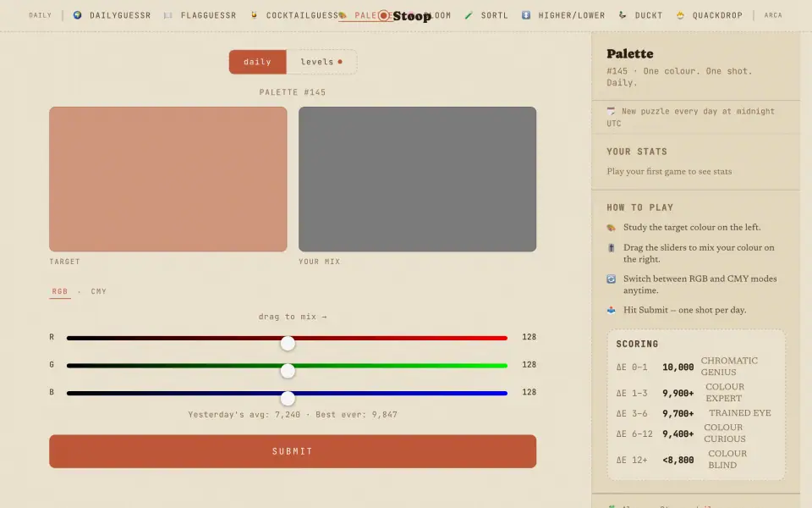This screenshot has width=812, height=508.
Task: Click the YOUR MIX grey swatch
Action: coord(417,179)
